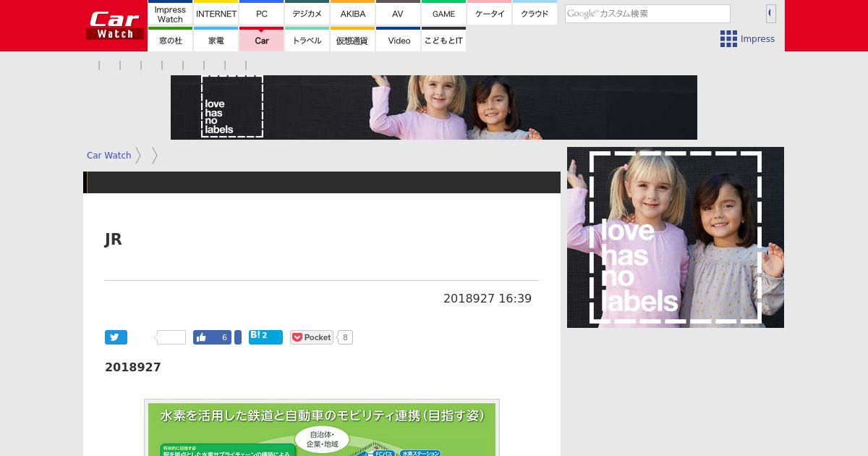Click the Car Watch breadcrumb link

tap(109, 155)
